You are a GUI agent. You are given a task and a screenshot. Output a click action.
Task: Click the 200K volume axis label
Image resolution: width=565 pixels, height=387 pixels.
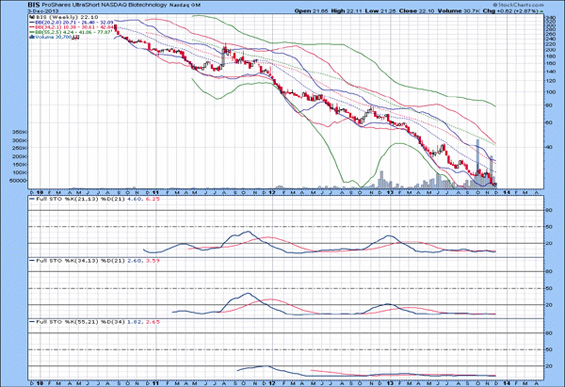click(19, 156)
